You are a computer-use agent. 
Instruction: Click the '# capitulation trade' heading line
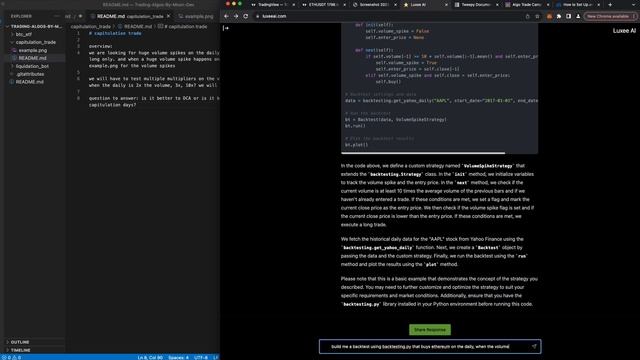coord(115,33)
